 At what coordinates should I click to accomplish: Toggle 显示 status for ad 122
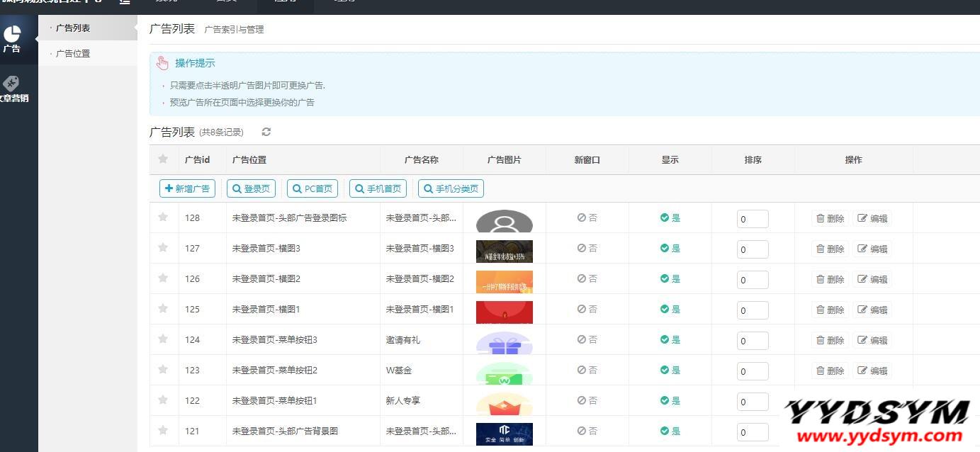pyautogui.click(x=670, y=401)
